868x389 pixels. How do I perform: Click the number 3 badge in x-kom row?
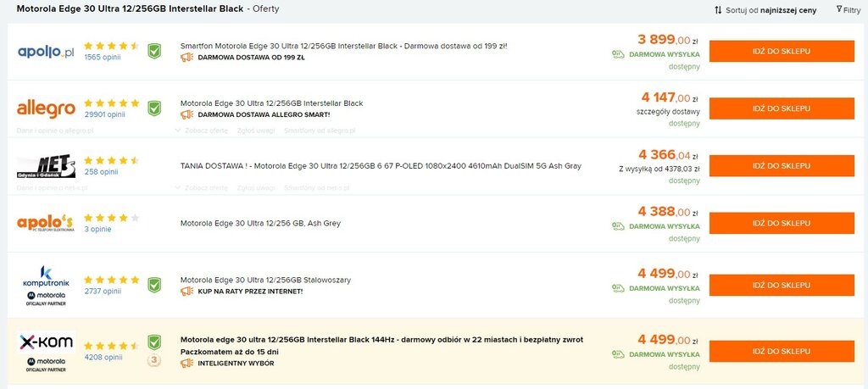154,360
